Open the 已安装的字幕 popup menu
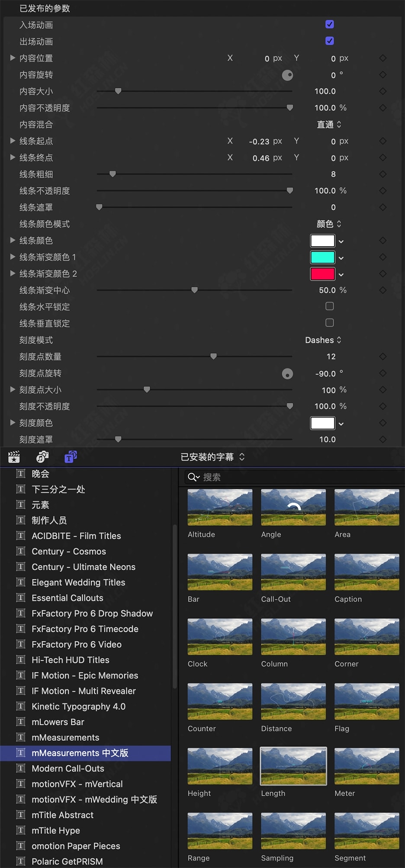 pos(212,457)
